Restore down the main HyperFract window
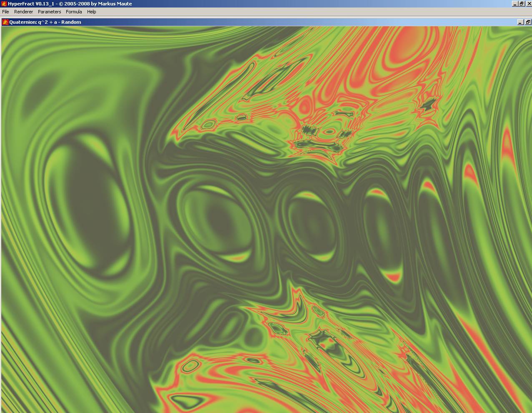Viewport: 532px width, 413px height. point(521,4)
